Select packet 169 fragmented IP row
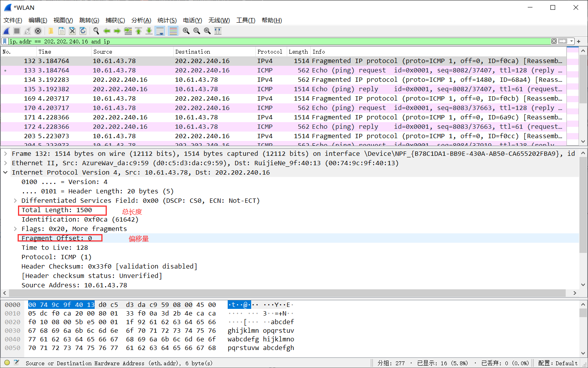This screenshot has width=588, height=368. 283,99
